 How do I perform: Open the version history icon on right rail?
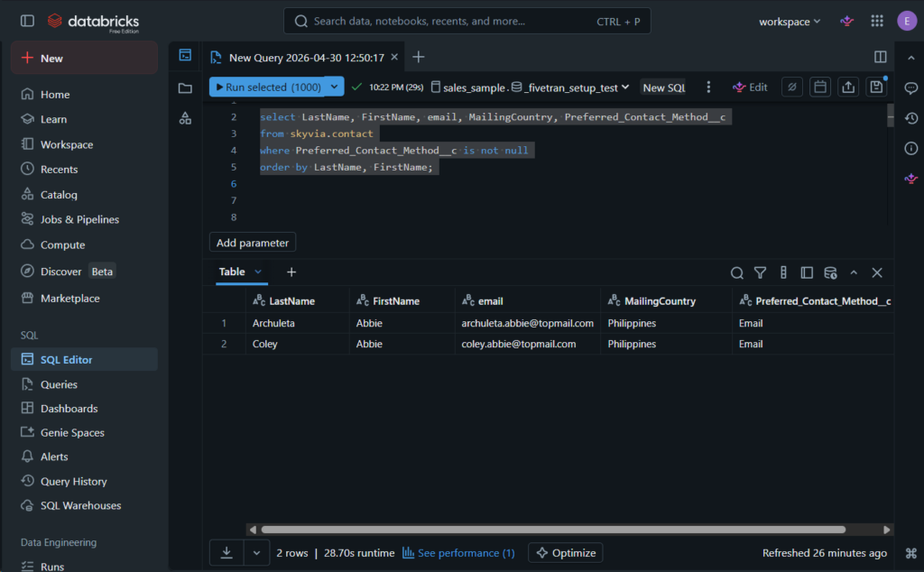(x=911, y=118)
